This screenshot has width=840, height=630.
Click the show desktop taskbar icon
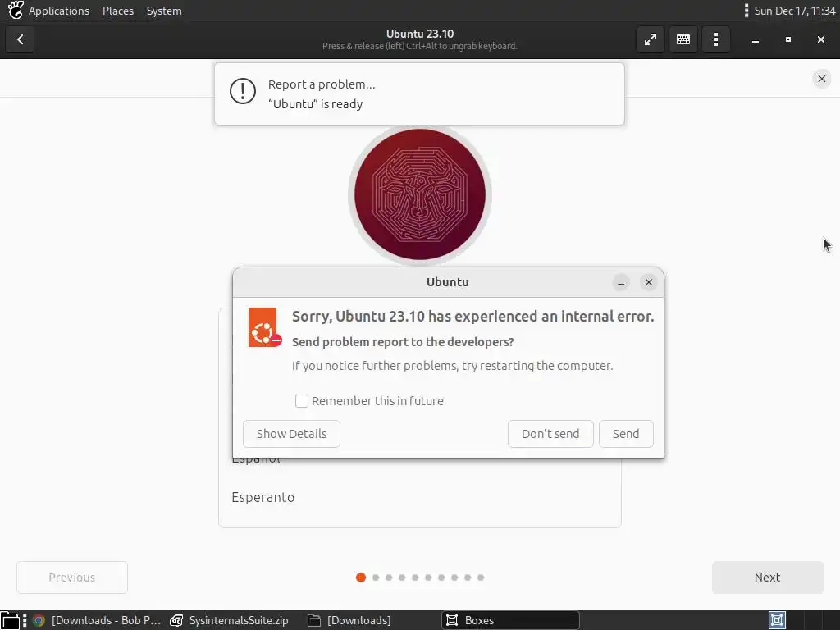coord(10,620)
